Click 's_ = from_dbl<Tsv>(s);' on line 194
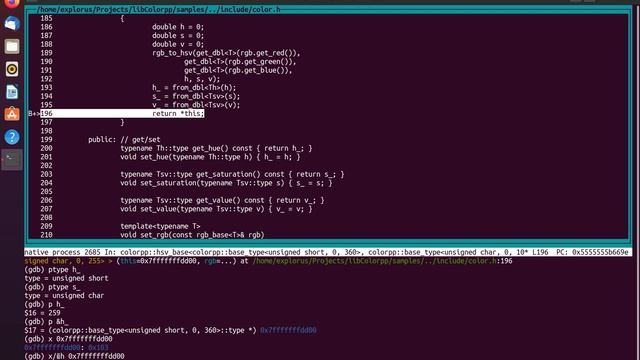 click(x=196, y=96)
